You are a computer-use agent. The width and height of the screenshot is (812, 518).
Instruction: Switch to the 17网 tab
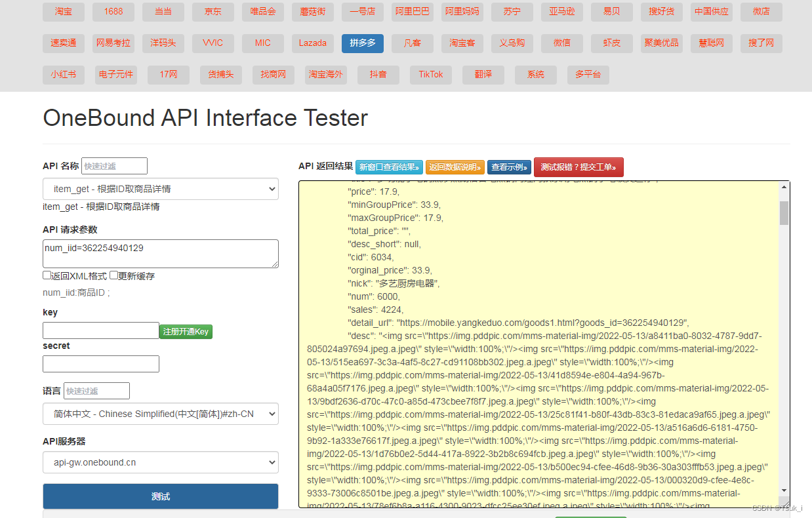pos(169,75)
